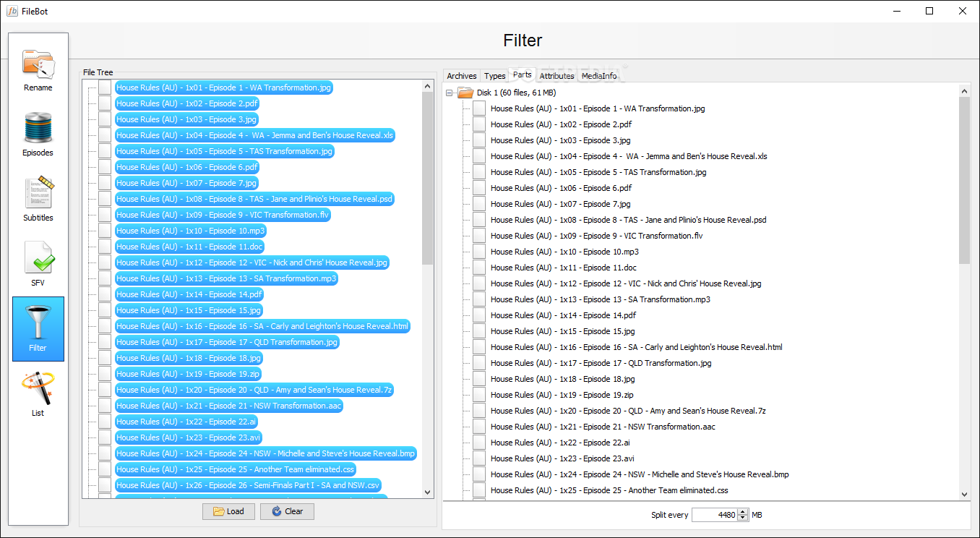
Task: Click file icon of Episode 6.pdf in File Tree
Action: [105, 167]
